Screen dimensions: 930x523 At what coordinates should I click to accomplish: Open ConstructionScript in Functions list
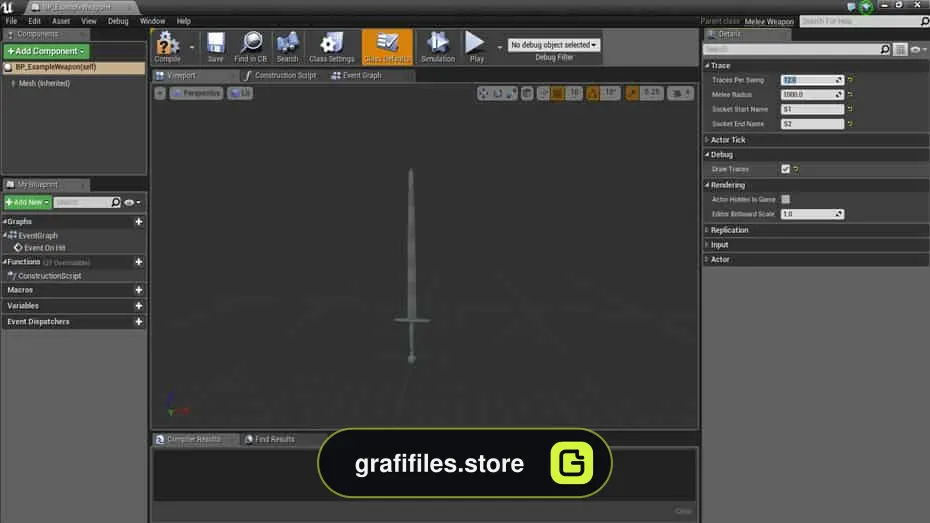point(49,276)
